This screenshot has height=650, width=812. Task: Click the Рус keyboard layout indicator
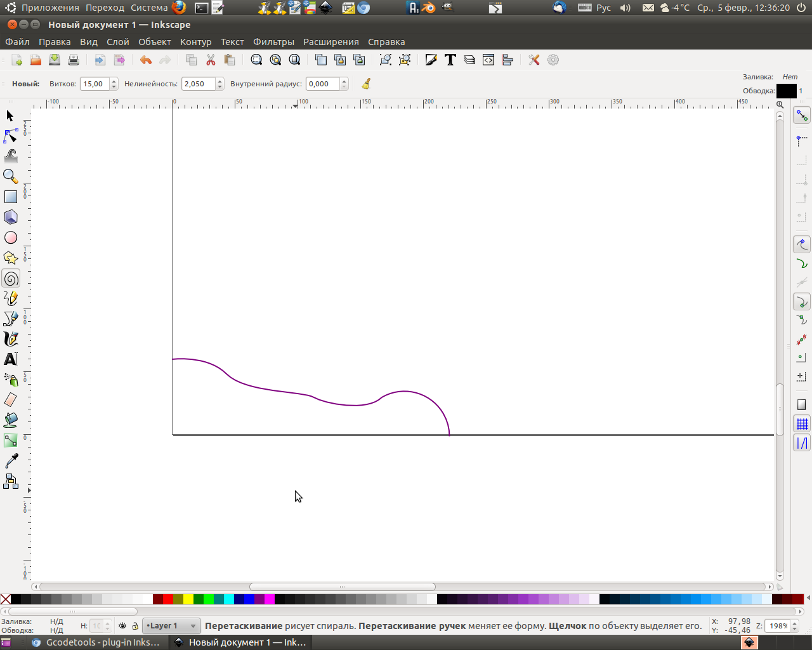(603, 8)
